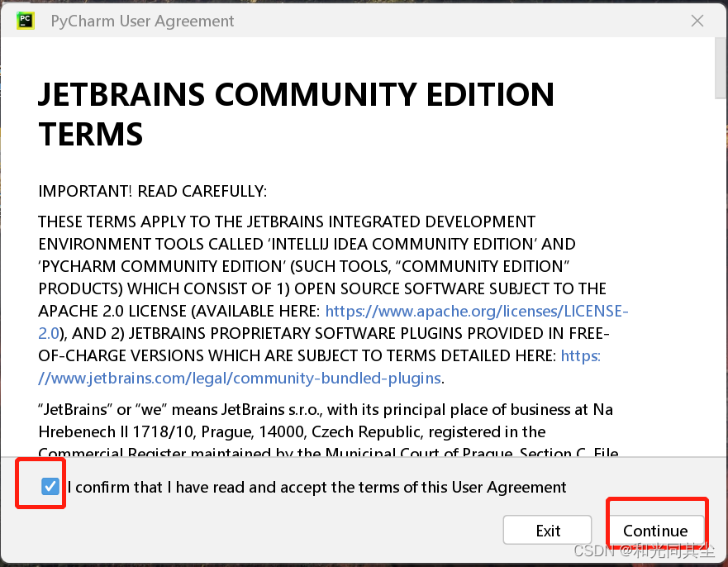Click the PyCharm User Agreement window title
Screen dimensions: 728x567
point(142,21)
